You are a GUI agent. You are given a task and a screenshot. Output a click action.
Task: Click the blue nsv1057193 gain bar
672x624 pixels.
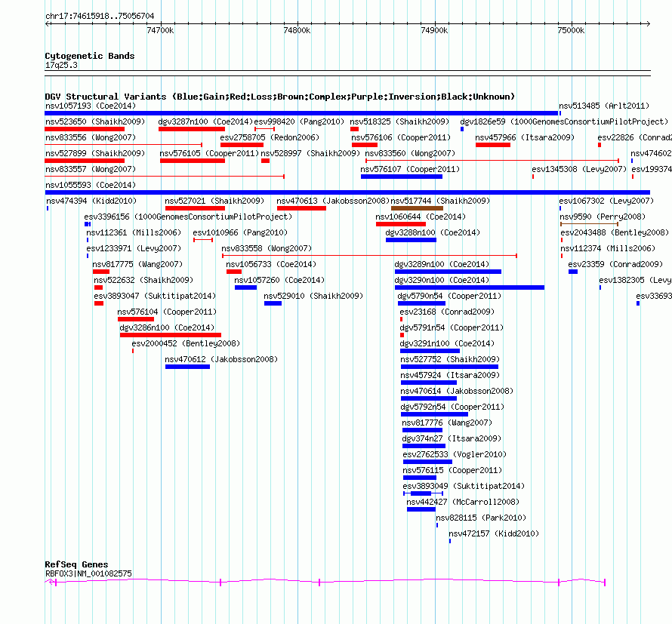(301, 113)
